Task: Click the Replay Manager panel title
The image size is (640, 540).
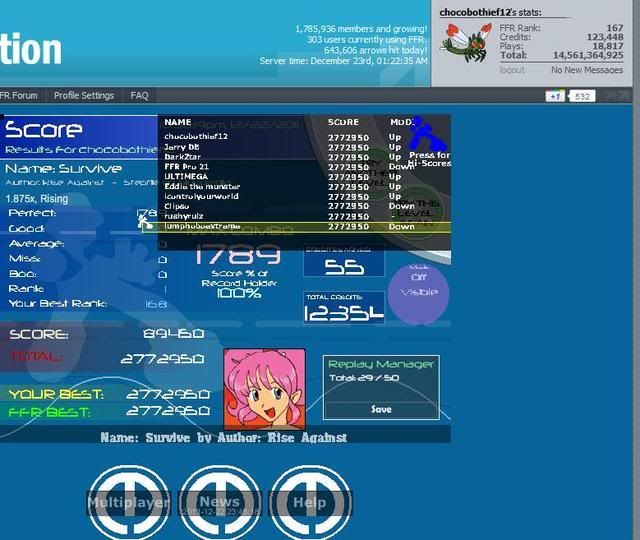Action: pyautogui.click(x=381, y=364)
